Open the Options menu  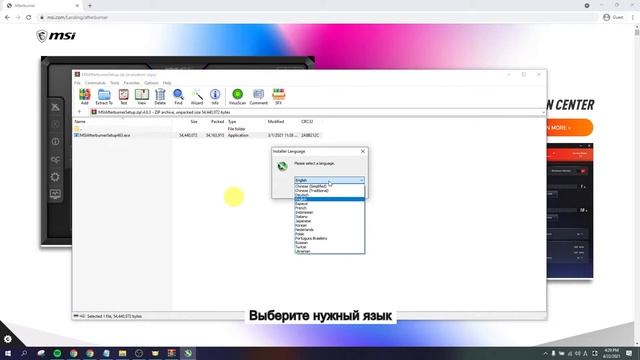point(151,83)
